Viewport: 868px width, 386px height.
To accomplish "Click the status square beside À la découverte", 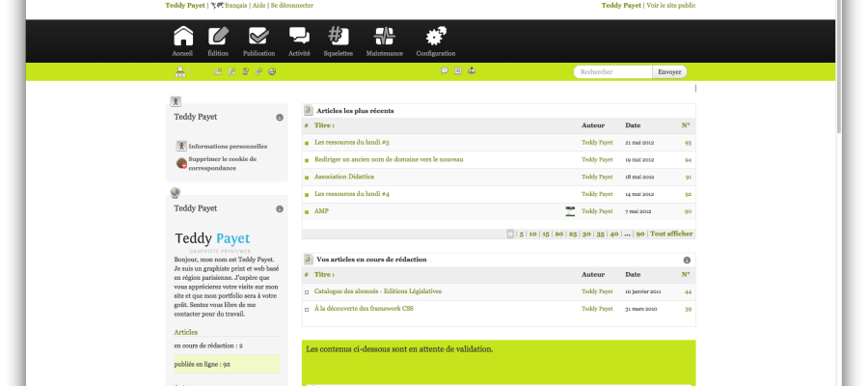I will [307, 309].
